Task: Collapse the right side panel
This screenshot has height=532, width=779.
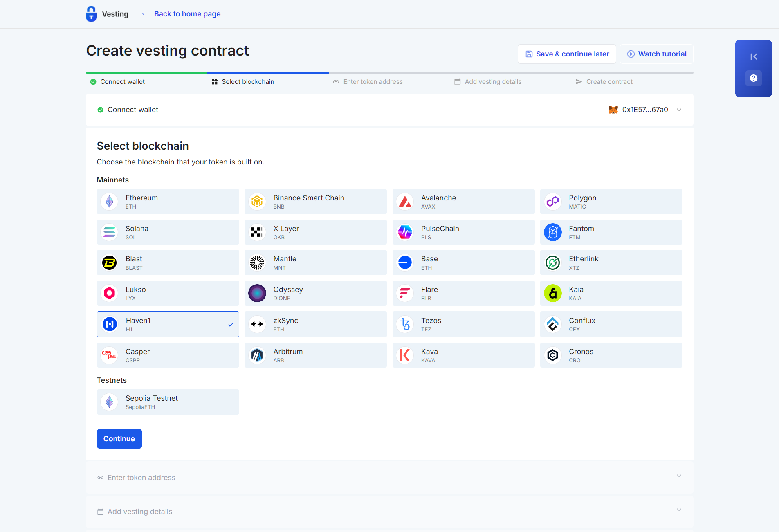Action: tap(754, 56)
